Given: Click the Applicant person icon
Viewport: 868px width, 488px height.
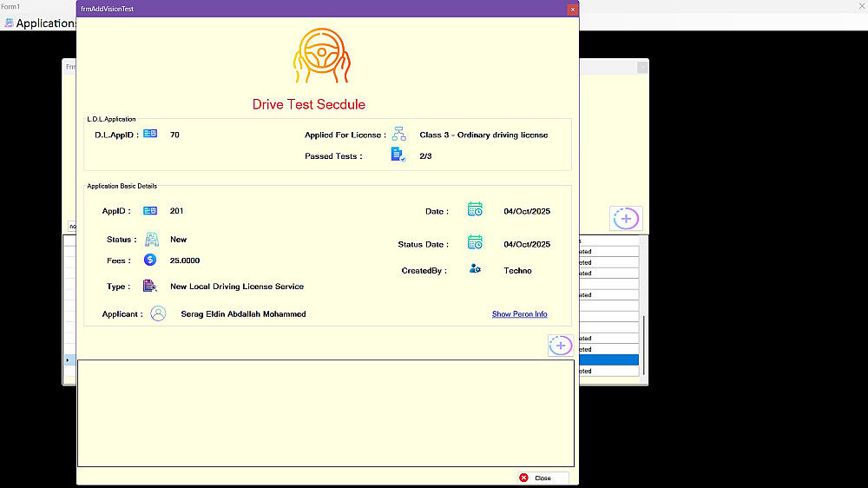Looking at the screenshot, I should click(x=158, y=313).
